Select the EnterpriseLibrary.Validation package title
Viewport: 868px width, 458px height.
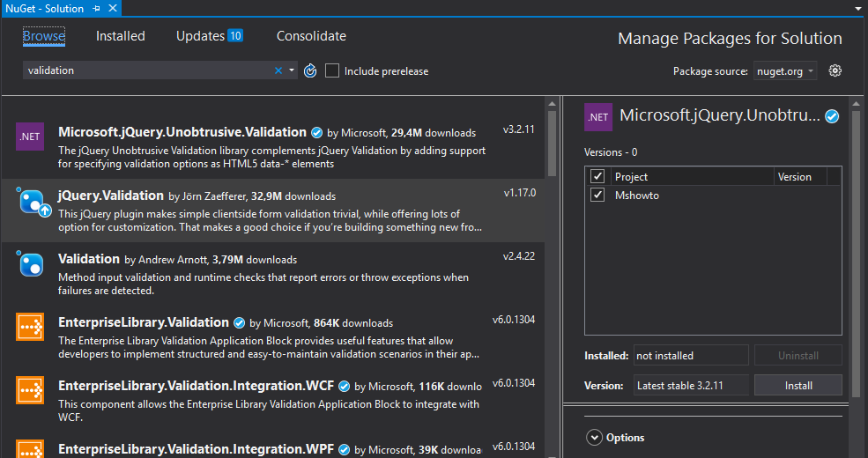(144, 322)
